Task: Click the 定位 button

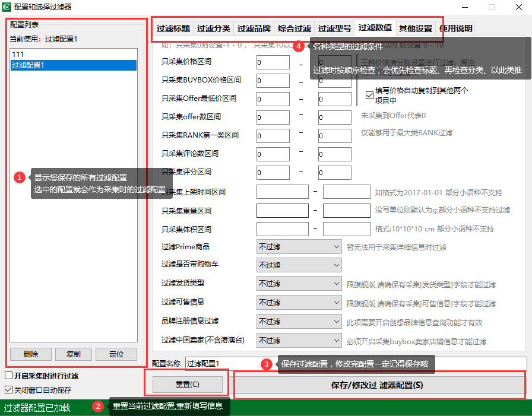Action: pos(116,354)
